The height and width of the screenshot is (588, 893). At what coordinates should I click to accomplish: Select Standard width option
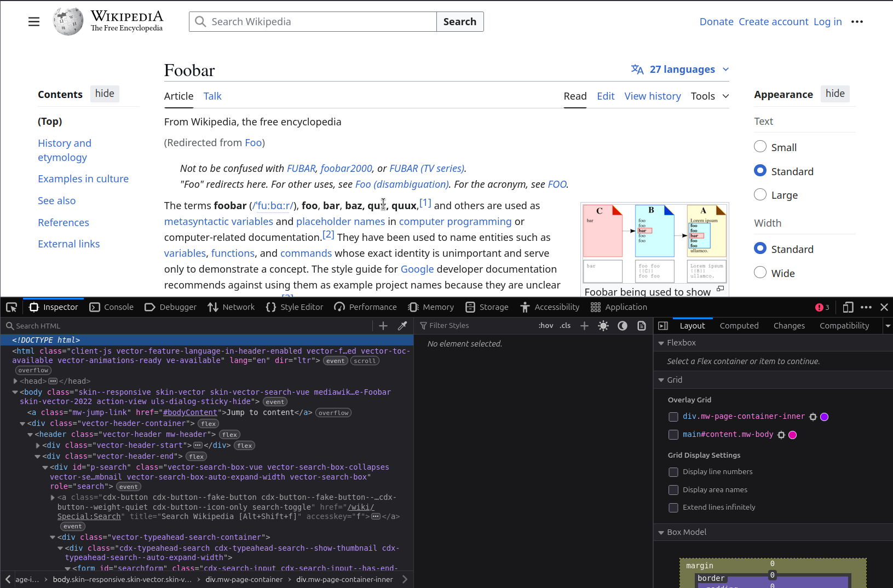coord(760,248)
